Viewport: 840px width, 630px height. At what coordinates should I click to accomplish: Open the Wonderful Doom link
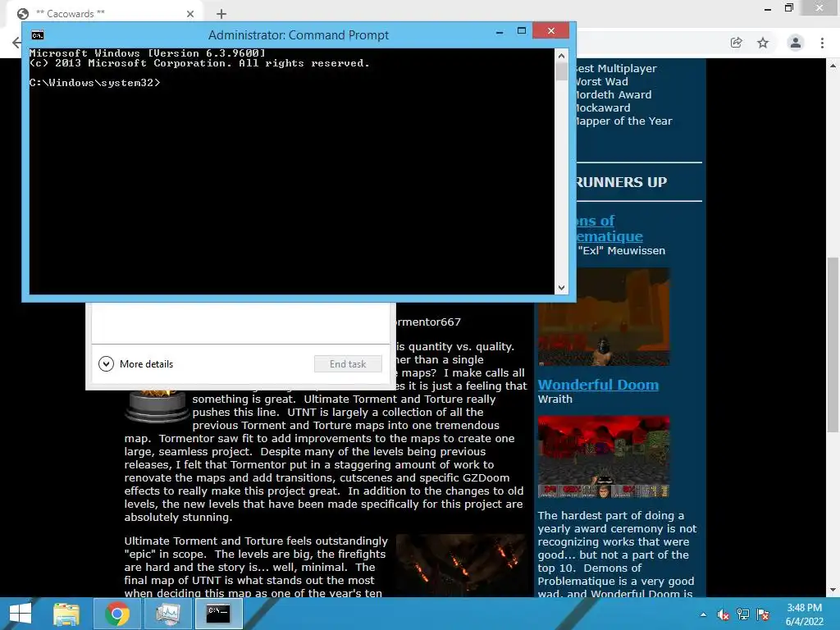598,385
